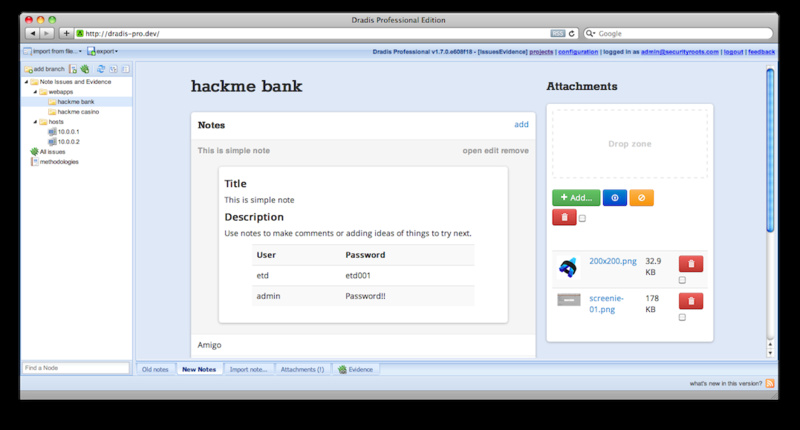The height and width of the screenshot is (430, 800).
Task: Click the add branch folder icon
Action: click(x=29, y=69)
